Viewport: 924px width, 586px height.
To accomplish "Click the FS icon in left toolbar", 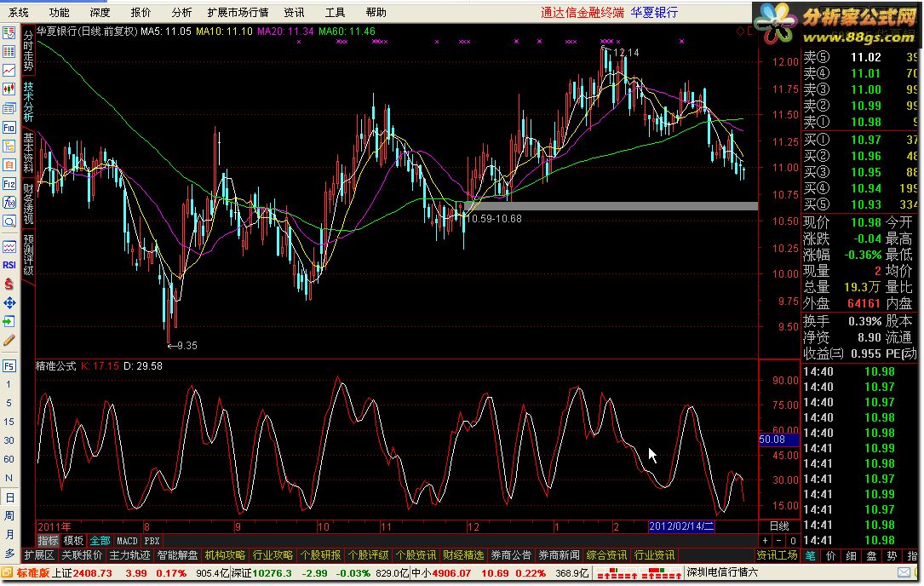I will (9, 366).
